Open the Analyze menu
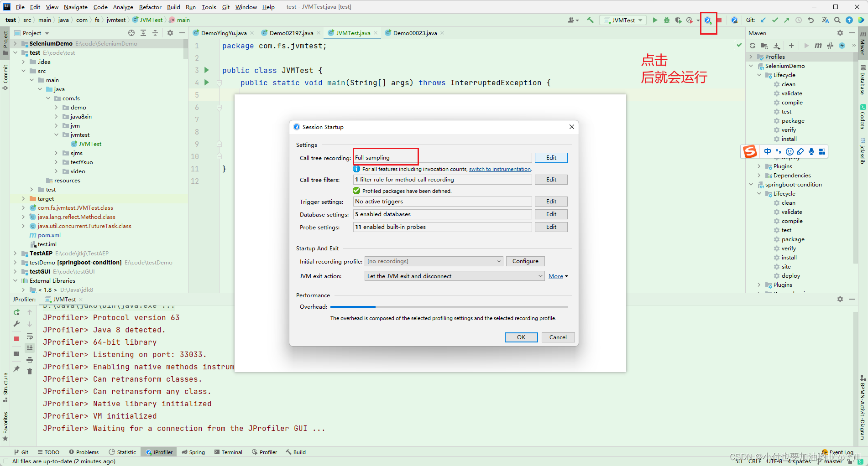The image size is (868, 466). coord(123,7)
